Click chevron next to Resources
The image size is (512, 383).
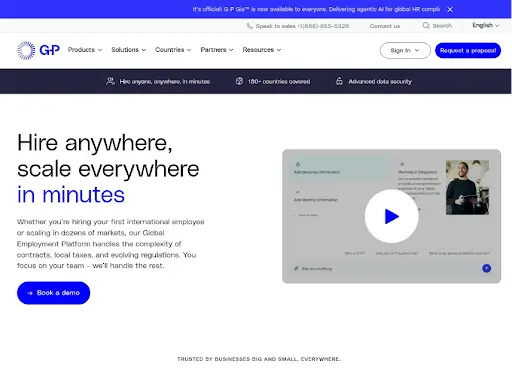point(279,50)
